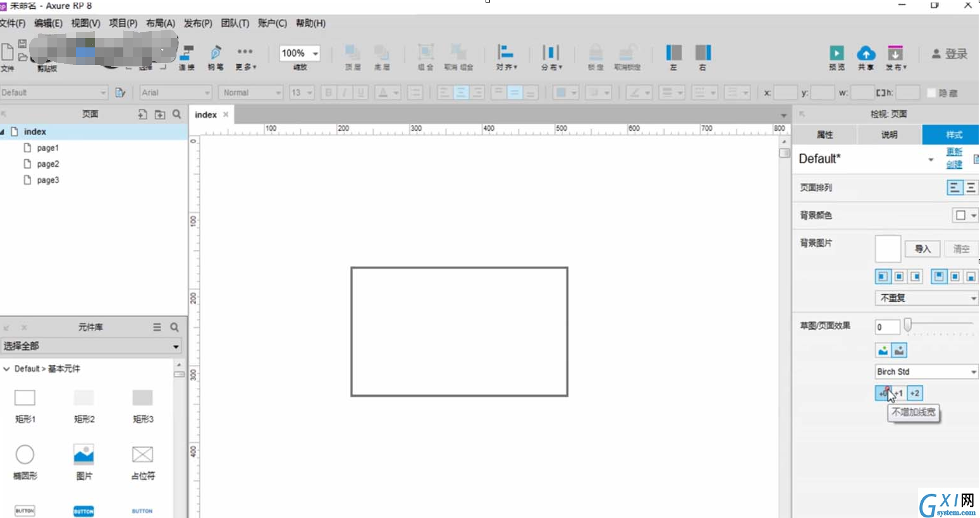The width and height of the screenshot is (980, 518).
Task: Select center page alignment in 页面排列
Action: (971, 188)
